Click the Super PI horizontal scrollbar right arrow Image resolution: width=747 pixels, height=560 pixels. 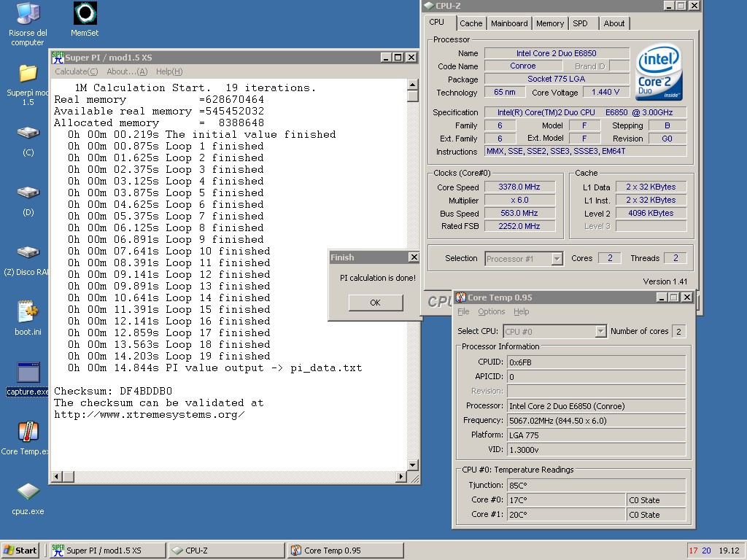[x=401, y=476]
